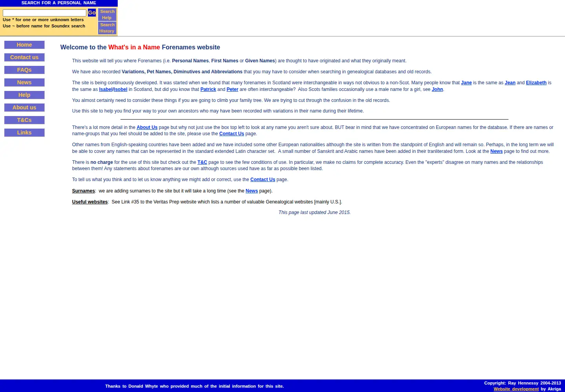The image size is (565, 392).
Task: Open About us in the sidebar menu
Action: [x=24, y=107]
